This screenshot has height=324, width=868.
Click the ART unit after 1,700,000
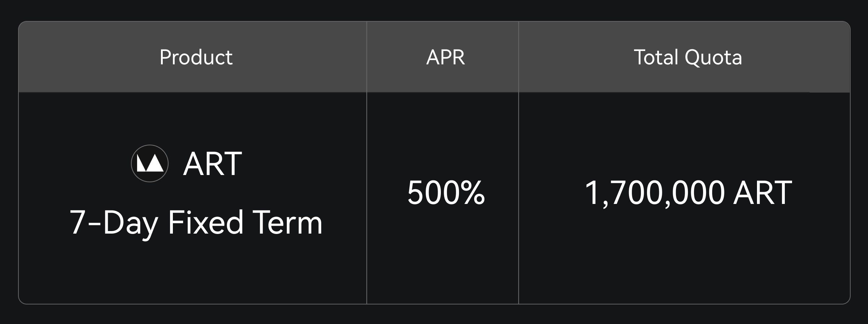762,193
